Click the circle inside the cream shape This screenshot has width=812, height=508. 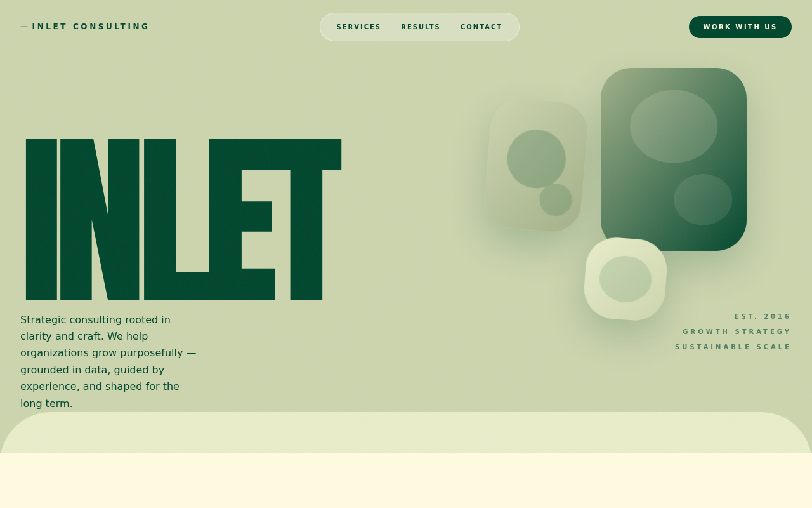(x=625, y=279)
